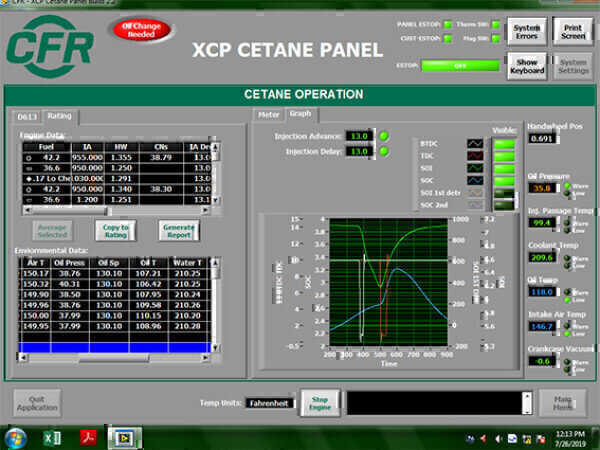The width and height of the screenshot is (600, 450).
Task: Open Windows Start menu
Action: 15,439
